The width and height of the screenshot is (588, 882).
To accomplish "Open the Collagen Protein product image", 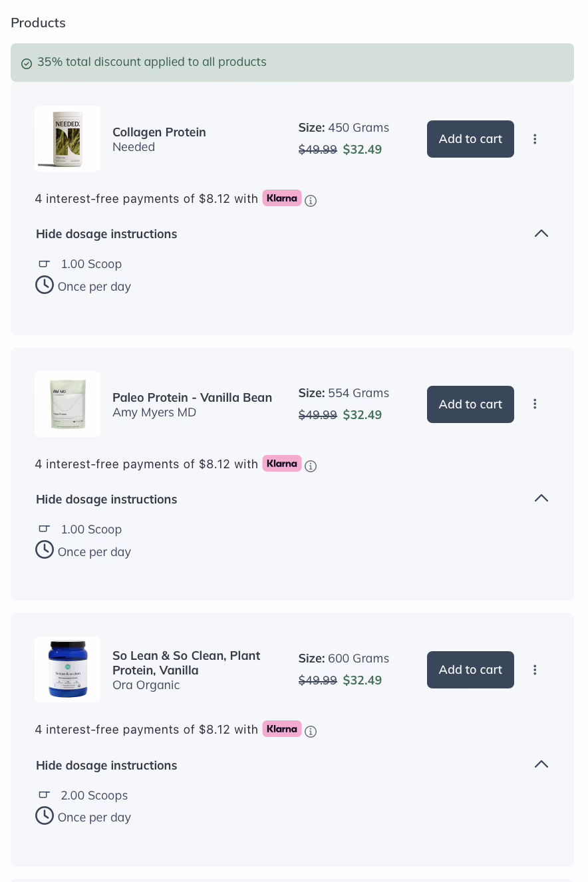I will (67, 138).
